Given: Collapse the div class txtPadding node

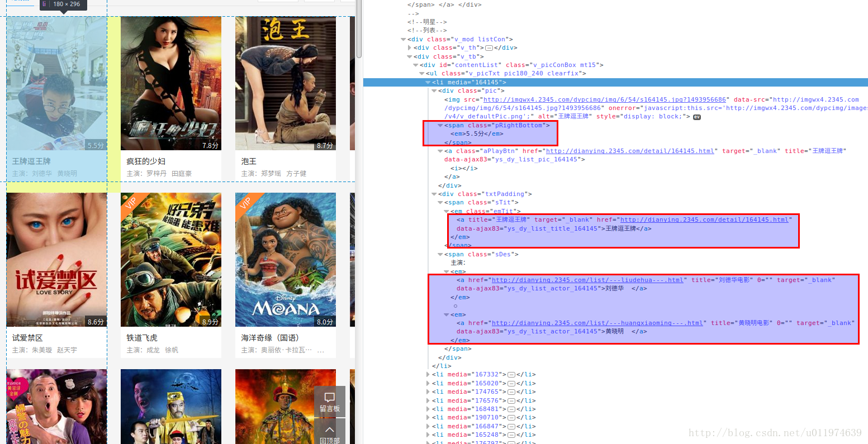Looking at the screenshot, I should pyautogui.click(x=434, y=194).
